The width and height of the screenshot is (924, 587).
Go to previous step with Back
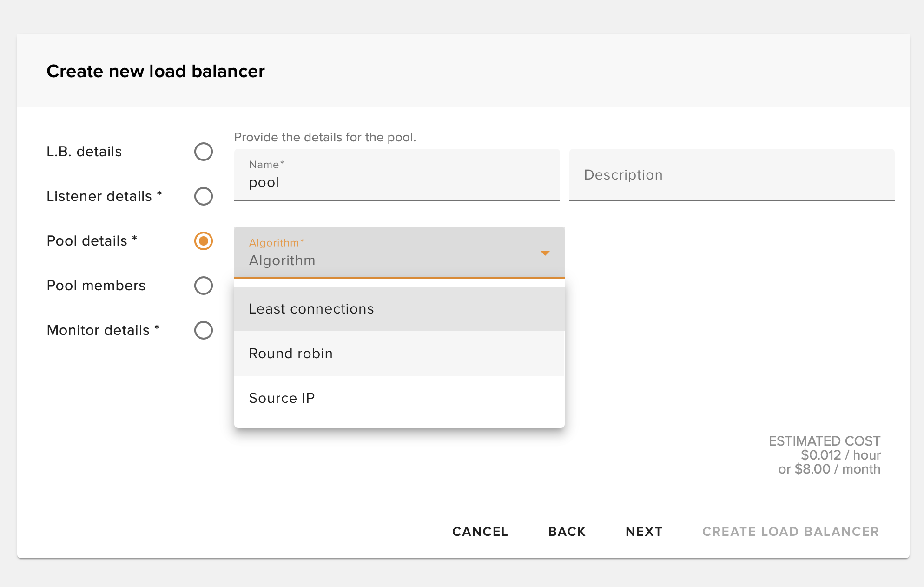567,531
